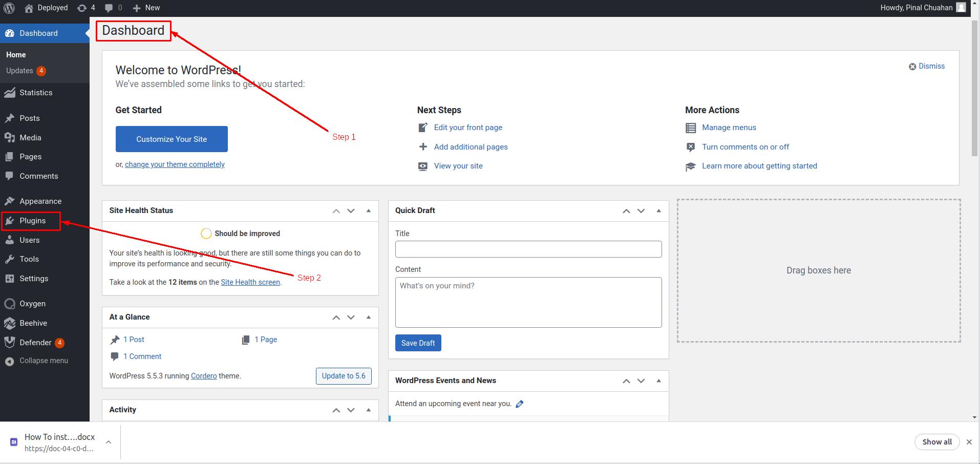The image size is (980, 464).
Task: Go to Posts in the sidebar
Action: (x=45, y=118)
